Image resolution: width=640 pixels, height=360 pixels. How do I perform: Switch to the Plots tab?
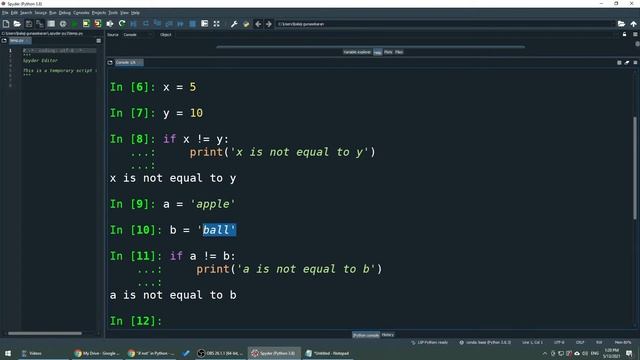tap(388, 52)
